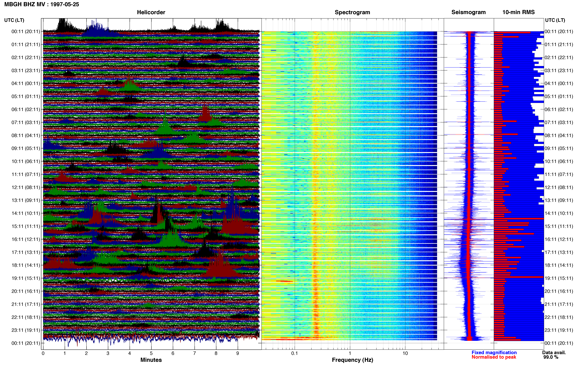This screenshot has width=588, height=368.
Task: Click left-axis time label '23:11 (19:11)'
Action: [x=26, y=330]
